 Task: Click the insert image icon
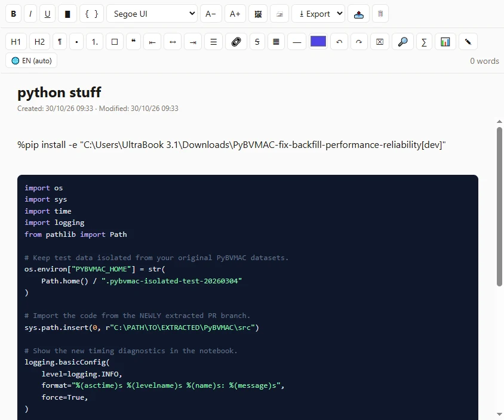[258, 14]
